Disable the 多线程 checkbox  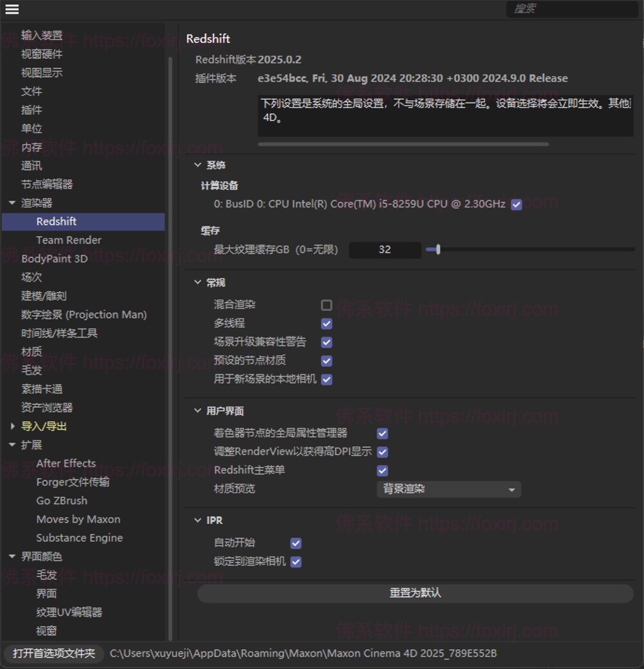coord(326,324)
